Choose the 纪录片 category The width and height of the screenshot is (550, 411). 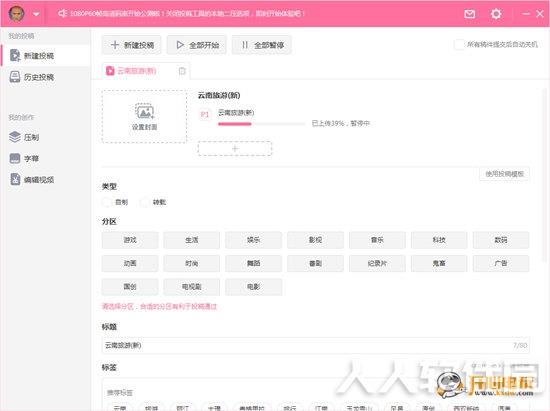point(377,263)
